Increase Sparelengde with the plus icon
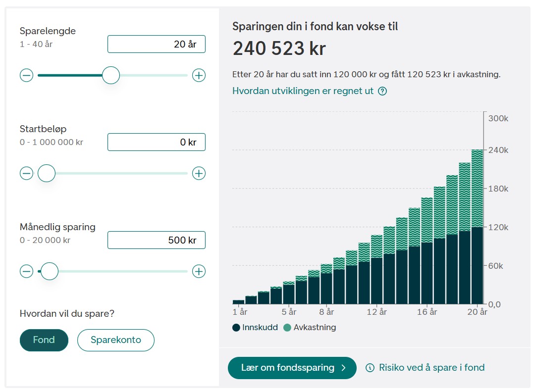This screenshot has height=392, width=533. [199, 76]
